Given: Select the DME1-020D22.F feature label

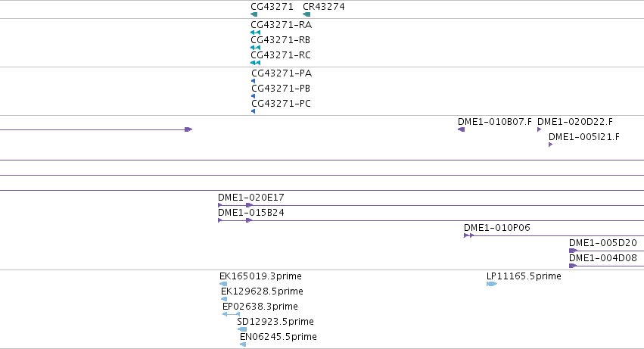Looking at the screenshot, I should (x=575, y=122).
